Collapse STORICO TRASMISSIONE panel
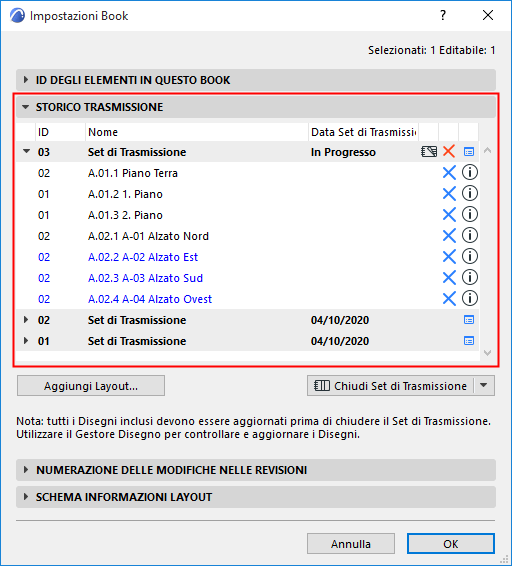 [256, 107]
